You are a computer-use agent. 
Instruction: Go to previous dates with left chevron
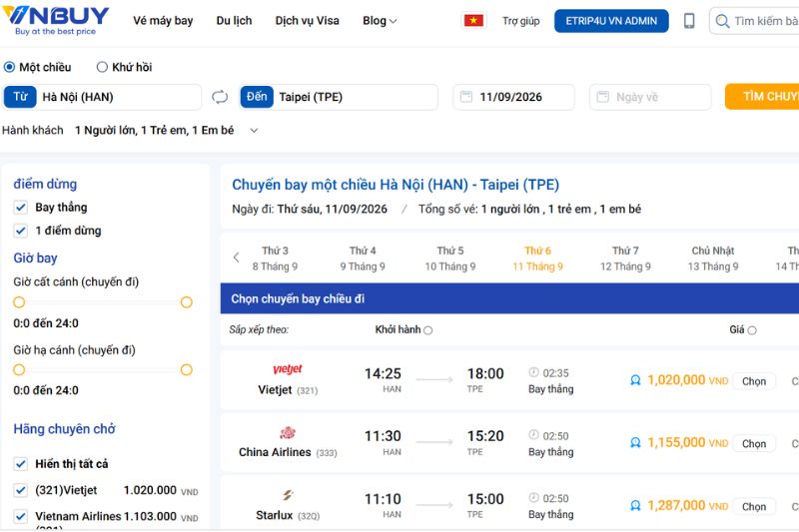[236, 258]
